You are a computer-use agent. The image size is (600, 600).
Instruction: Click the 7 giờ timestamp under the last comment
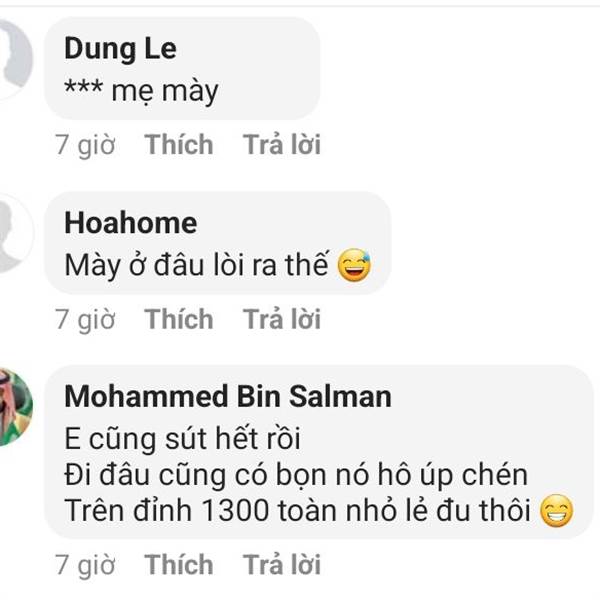(x=85, y=566)
